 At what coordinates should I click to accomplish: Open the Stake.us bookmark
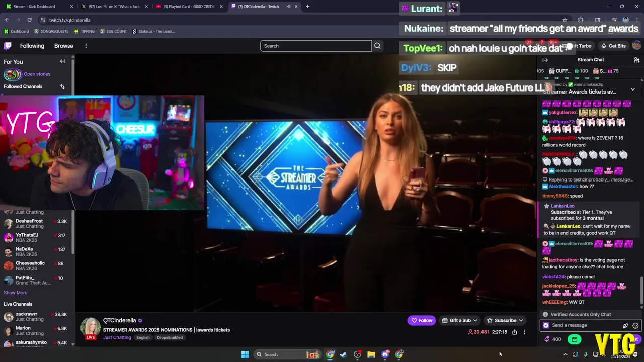pyautogui.click(x=153, y=31)
